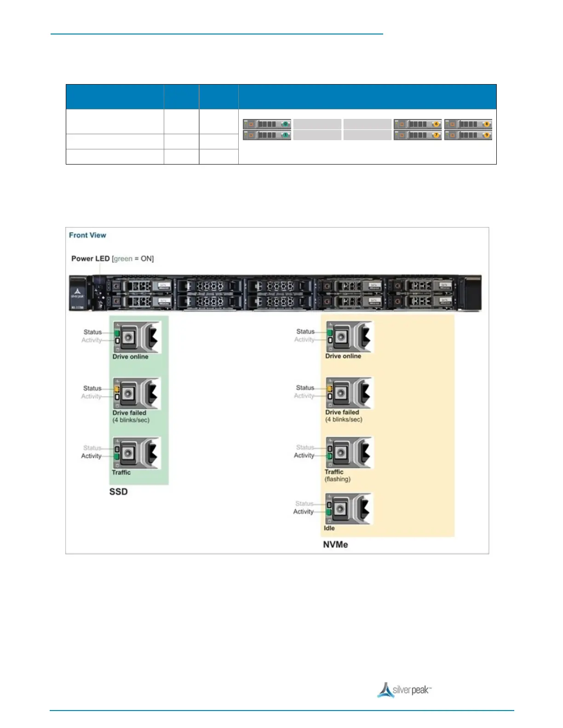Click the NVMe Drive failed illustration
This screenshot has width=563, height=728.
point(350,393)
